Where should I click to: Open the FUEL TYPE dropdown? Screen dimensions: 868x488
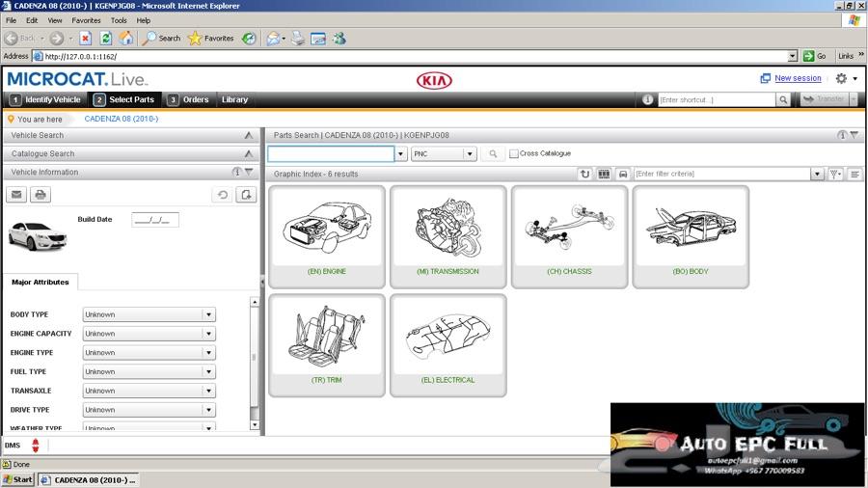click(x=208, y=372)
